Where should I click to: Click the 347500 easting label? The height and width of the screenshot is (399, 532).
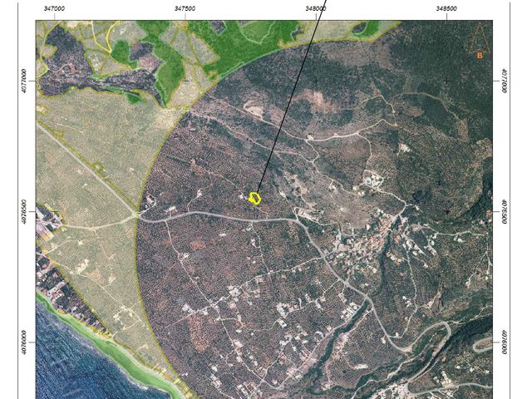point(185,8)
